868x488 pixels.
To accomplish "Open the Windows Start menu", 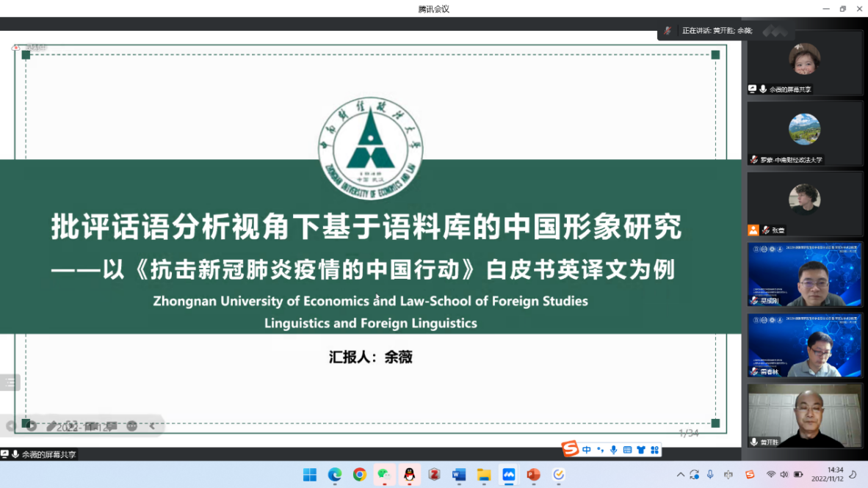I will tap(310, 475).
